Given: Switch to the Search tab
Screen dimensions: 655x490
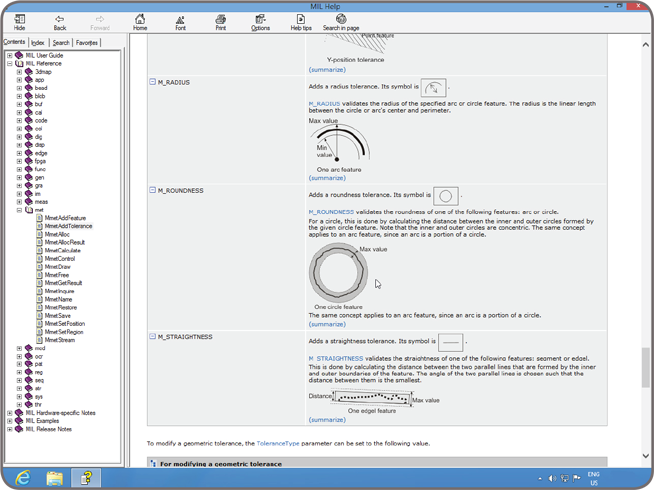Looking at the screenshot, I should (61, 43).
